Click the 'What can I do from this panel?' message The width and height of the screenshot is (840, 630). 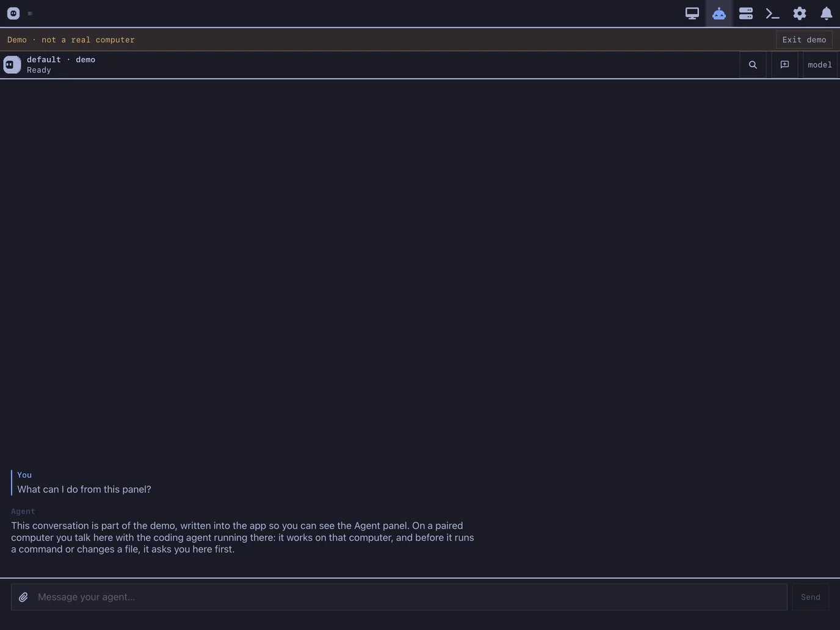[84, 489]
